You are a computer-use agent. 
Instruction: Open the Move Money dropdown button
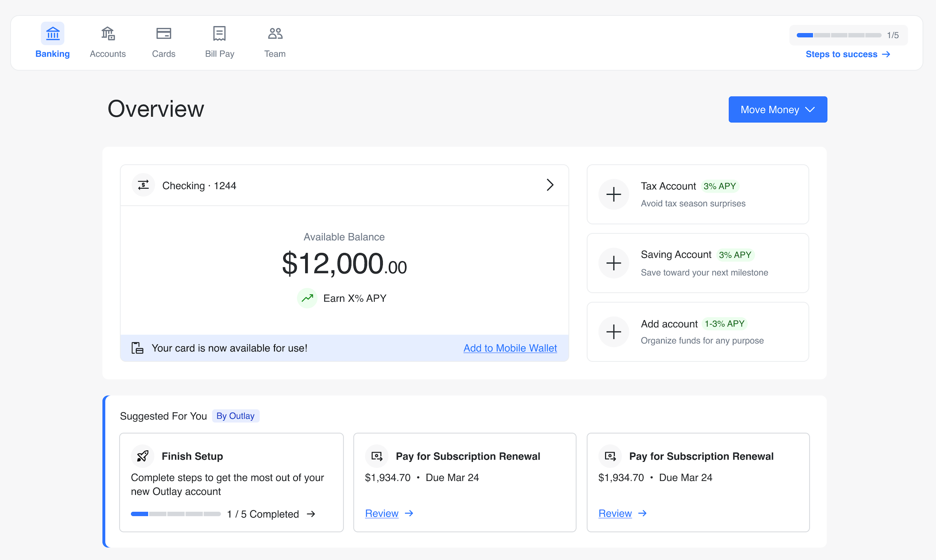click(778, 110)
